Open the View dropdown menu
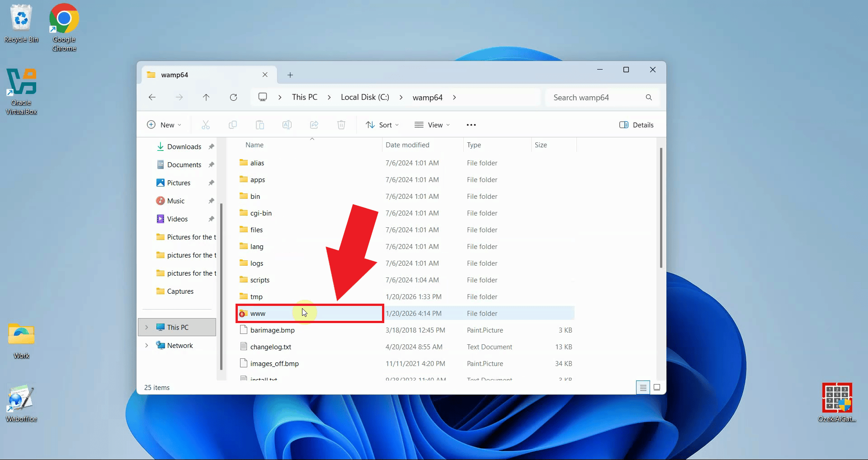This screenshot has width=868, height=460. (x=432, y=125)
